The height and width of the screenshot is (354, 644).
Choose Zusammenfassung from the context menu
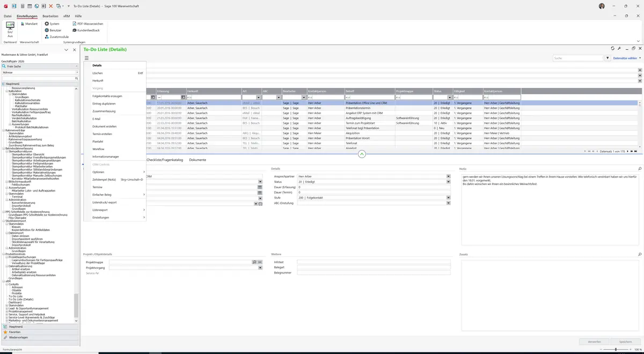coord(104,111)
